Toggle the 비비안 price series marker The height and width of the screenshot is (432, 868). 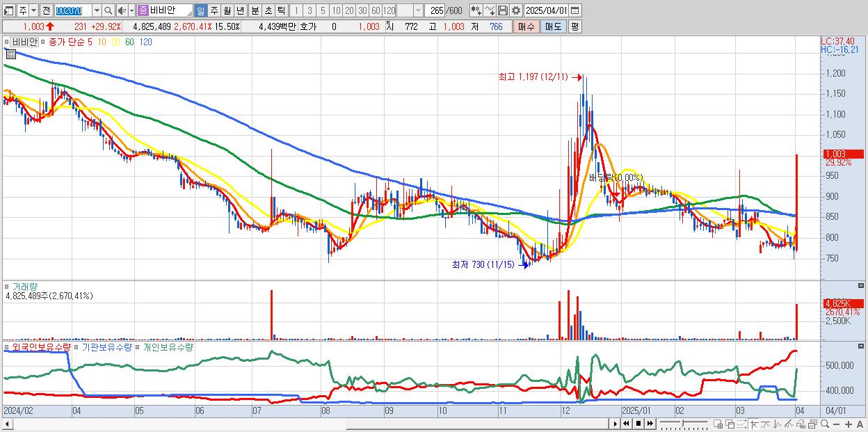[x=7, y=42]
